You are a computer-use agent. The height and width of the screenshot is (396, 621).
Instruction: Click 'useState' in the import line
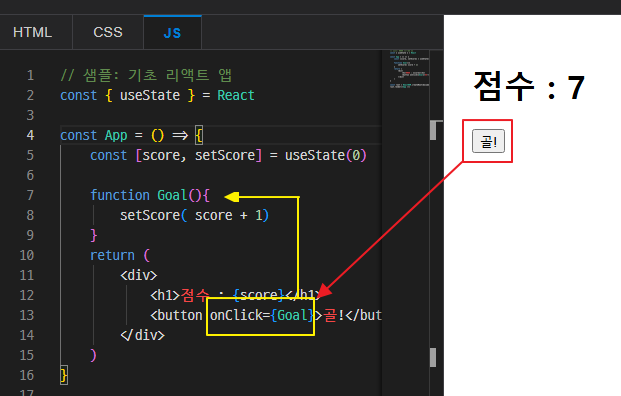[x=150, y=95]
